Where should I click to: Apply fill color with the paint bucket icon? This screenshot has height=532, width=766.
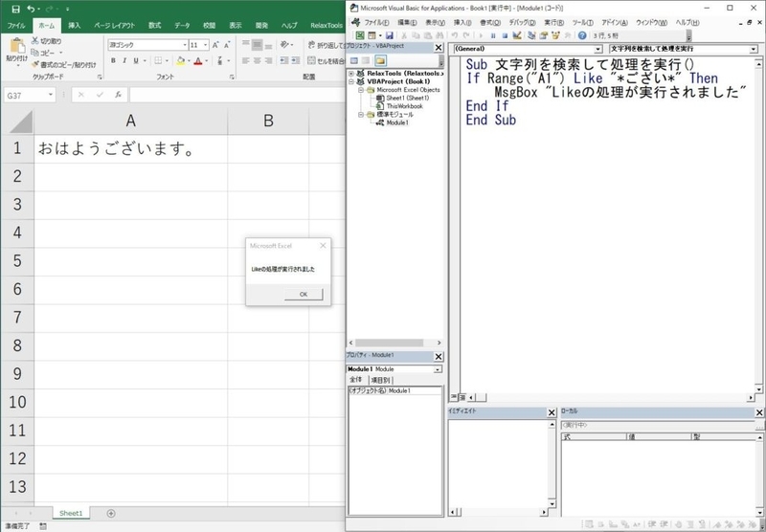click(x=181, y=60)
